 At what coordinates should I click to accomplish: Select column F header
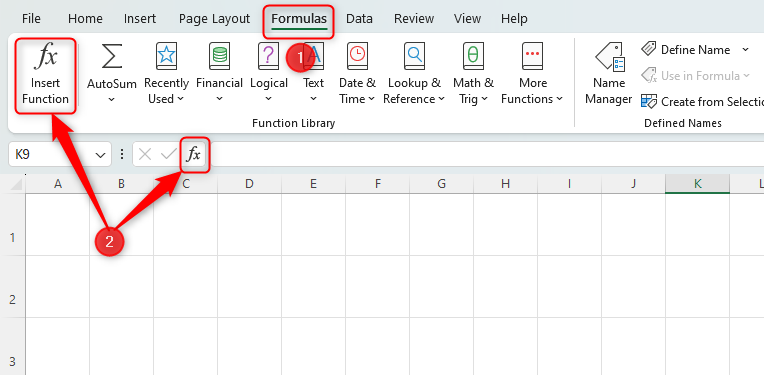coord(378,184)
